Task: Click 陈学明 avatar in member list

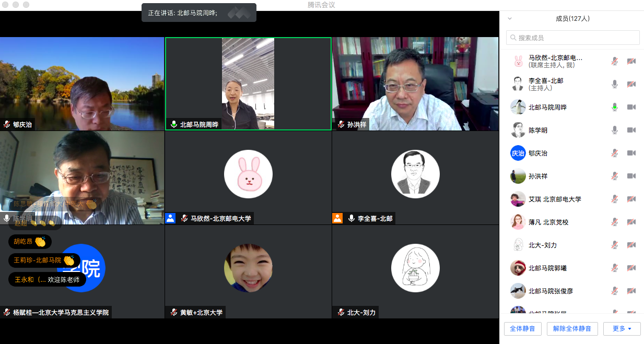Action: click(518, 130)
